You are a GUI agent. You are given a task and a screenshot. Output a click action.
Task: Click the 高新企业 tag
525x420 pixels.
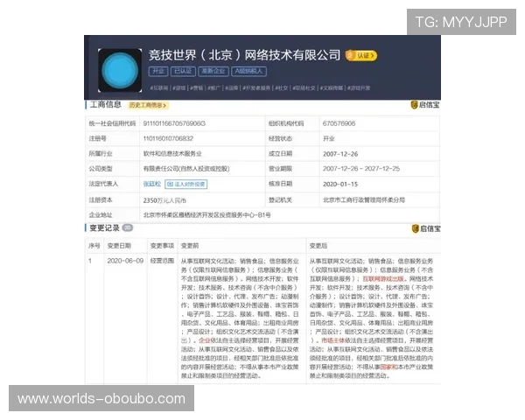click(x=213, y=72)
